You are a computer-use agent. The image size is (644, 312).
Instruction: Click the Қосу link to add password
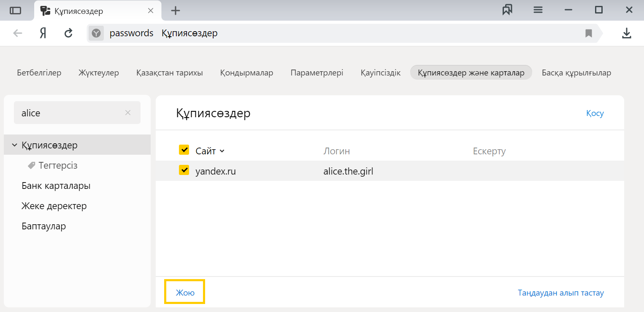point(595,113)
